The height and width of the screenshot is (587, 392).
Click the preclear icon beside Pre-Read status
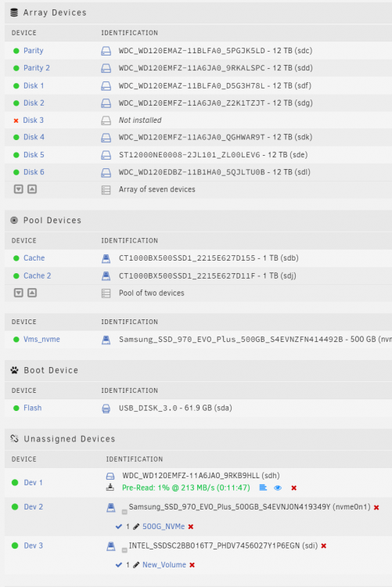[110, 488]
